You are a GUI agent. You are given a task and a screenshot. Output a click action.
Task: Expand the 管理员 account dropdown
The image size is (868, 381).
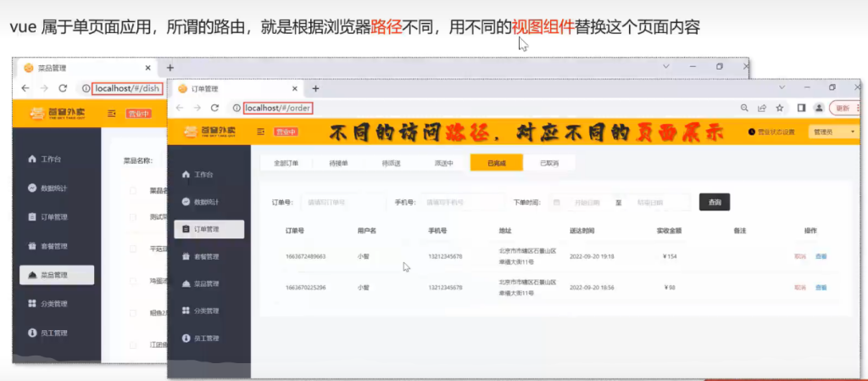click(834, 132)
